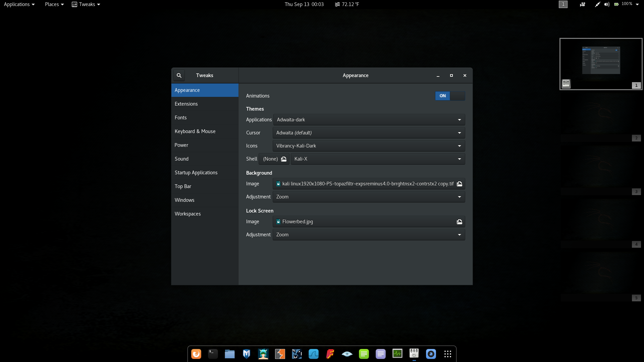Screen dimensions: 644x362
Task: Open Firefox from the dock
Action: coord(196,354)
